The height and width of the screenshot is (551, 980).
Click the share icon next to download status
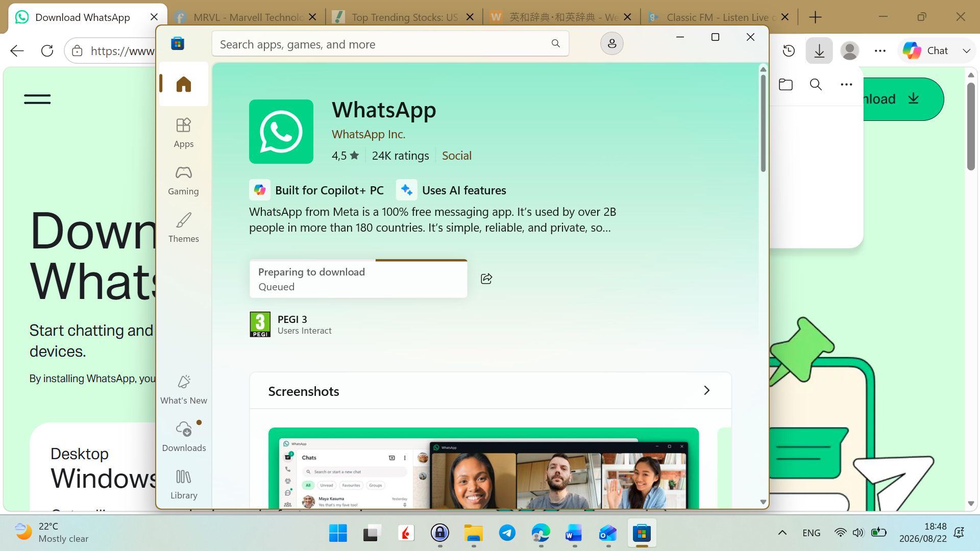[x=486, y=279]
